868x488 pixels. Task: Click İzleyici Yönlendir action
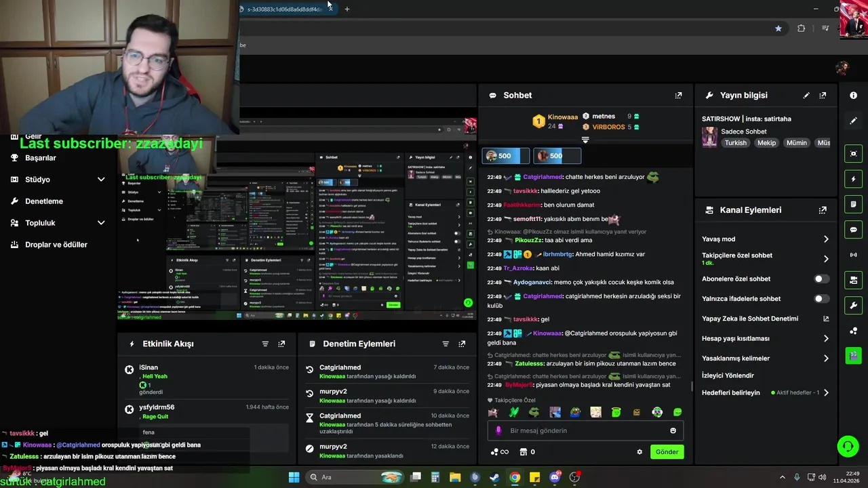click(x=728, y=375)
